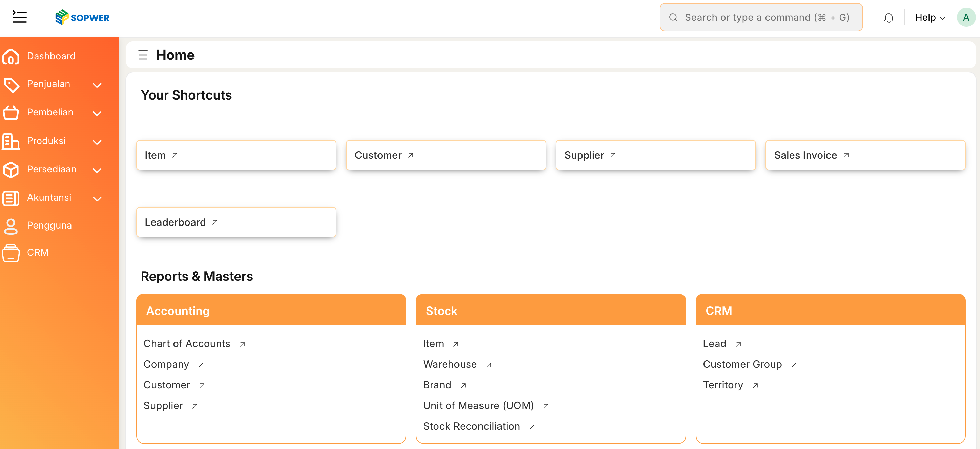Open the Help dropdown

click(930, 18)
